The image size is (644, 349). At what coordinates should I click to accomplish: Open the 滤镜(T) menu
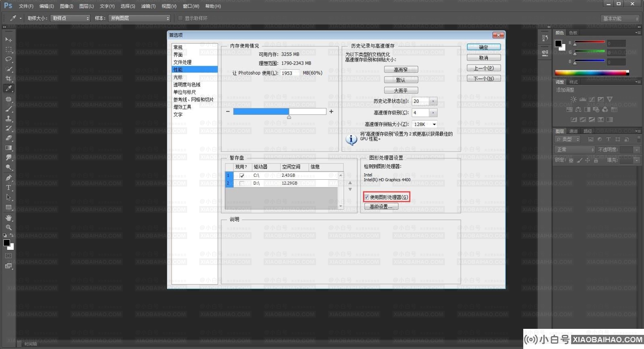148,6
